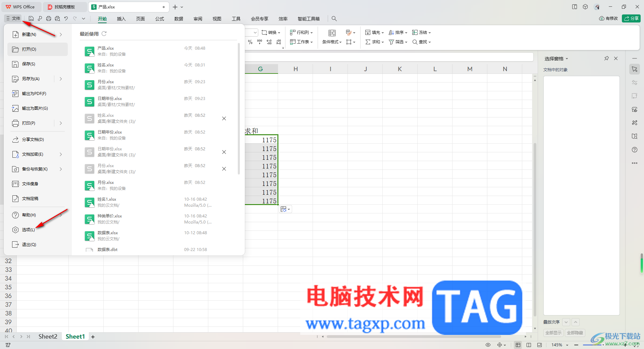The height and width of the screenshot is (349, 644).
Task: Click the print icon in quick toolbar
Action: [49, 18]
